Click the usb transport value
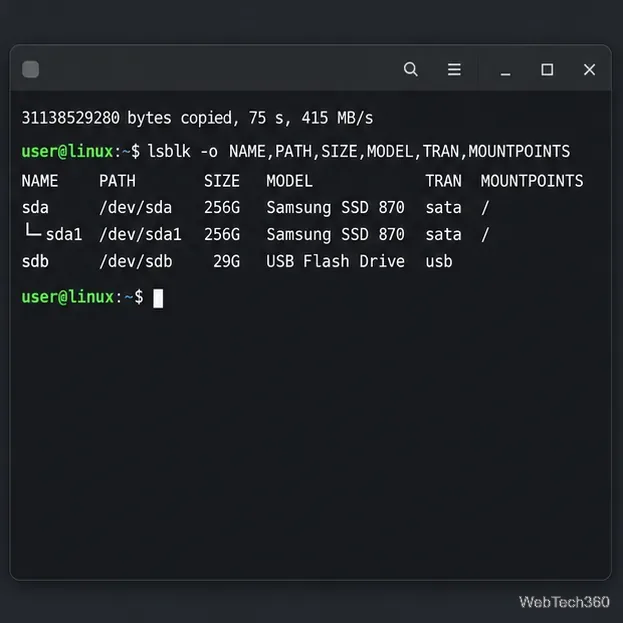This screenshot has height=623, width=623. [439, 261]
